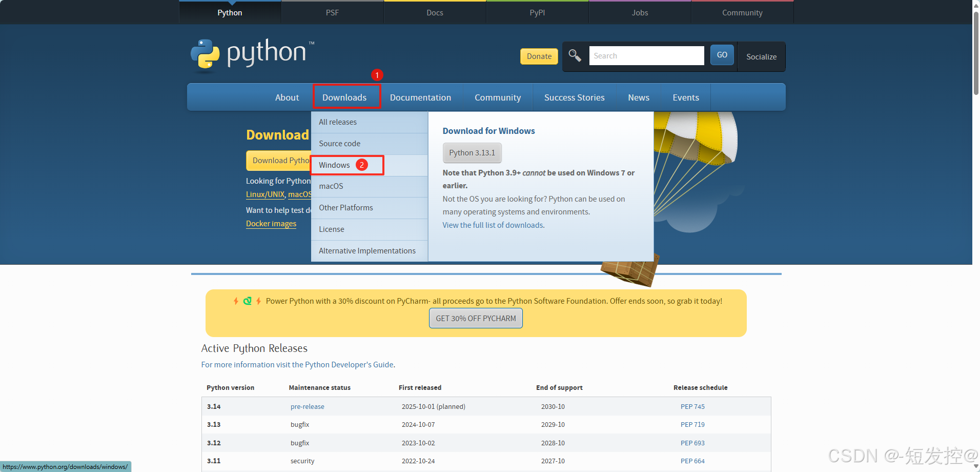Click the search magnifier icon
Image resolution: width=980 pixels, height=472 pixels.
pos(575,55)
